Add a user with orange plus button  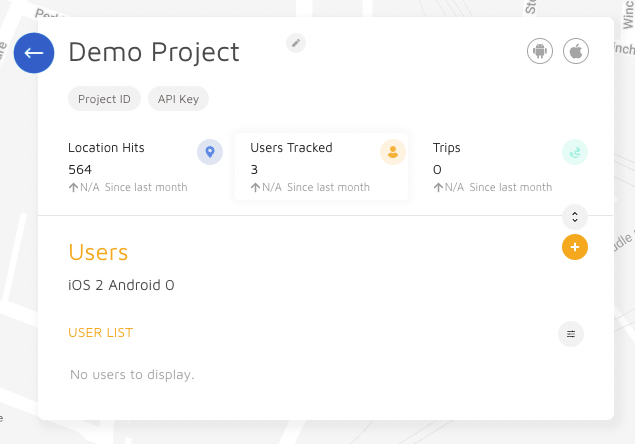pyautogui.click(x=575, y=247)
